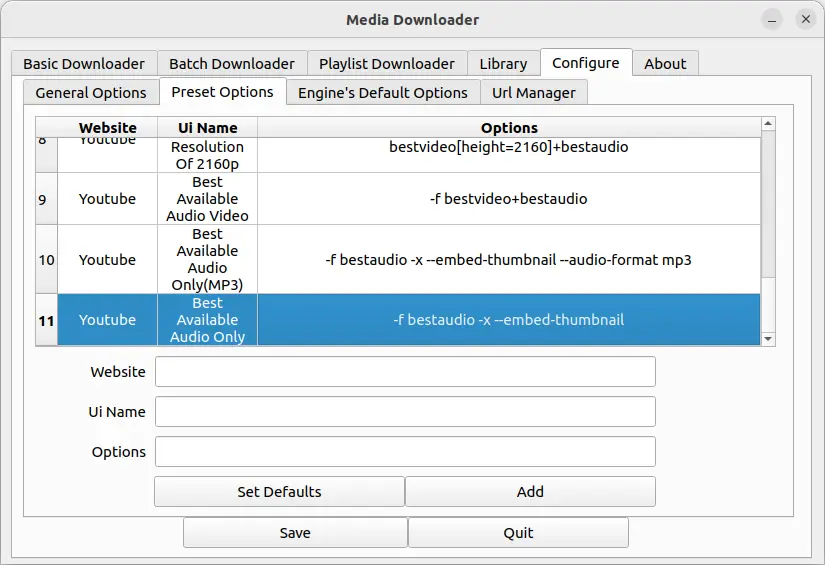The width and height of the screenshot is (825, 565).
Task: Show the About tab
Action: (665, 63)
